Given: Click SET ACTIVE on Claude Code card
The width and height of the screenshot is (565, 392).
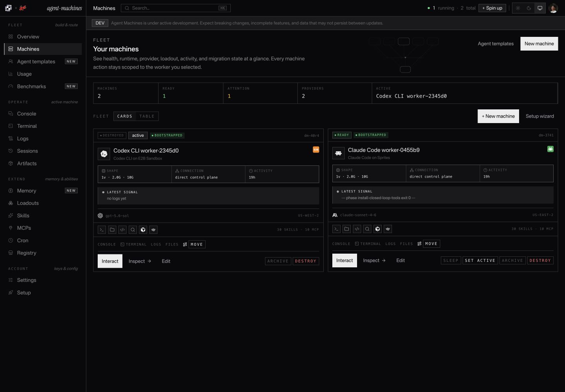Looking at the screenshot, I should (480, 260).
